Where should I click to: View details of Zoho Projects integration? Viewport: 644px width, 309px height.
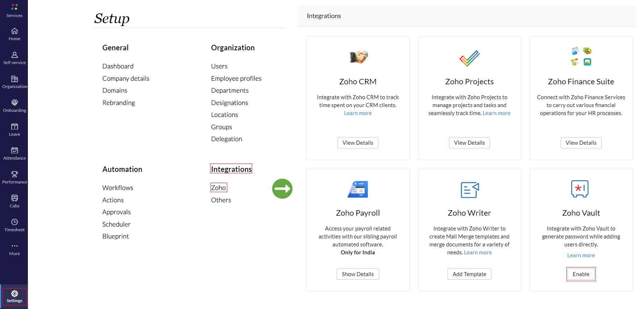point(469,143)
